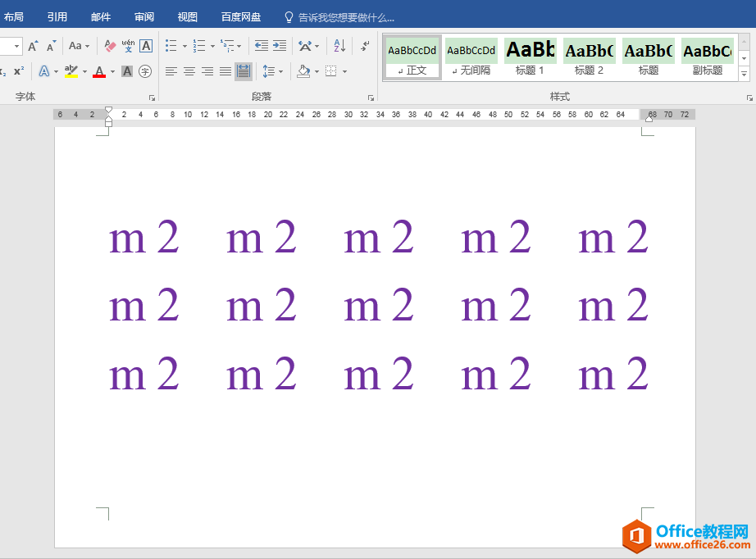Expand the font color dropdown arrow
756x559 pixels.
(x=112, y=72)
